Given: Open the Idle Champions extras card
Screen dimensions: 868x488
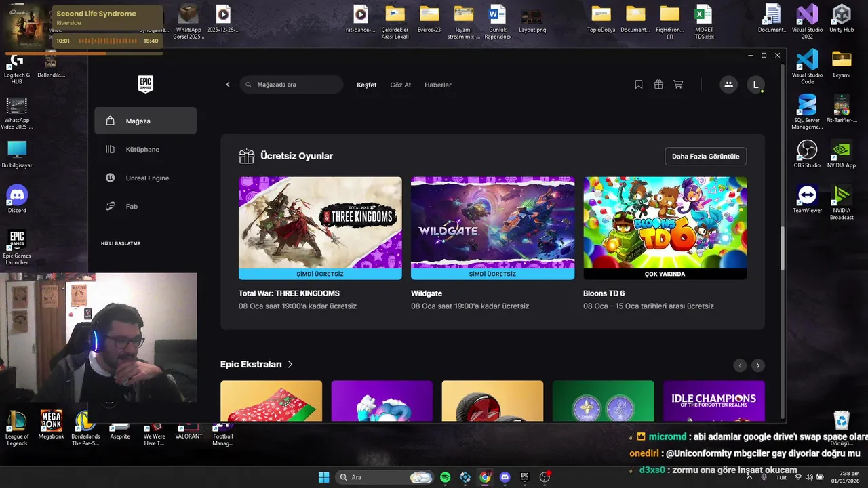Looking at the screenshot, I should point(714,401).
